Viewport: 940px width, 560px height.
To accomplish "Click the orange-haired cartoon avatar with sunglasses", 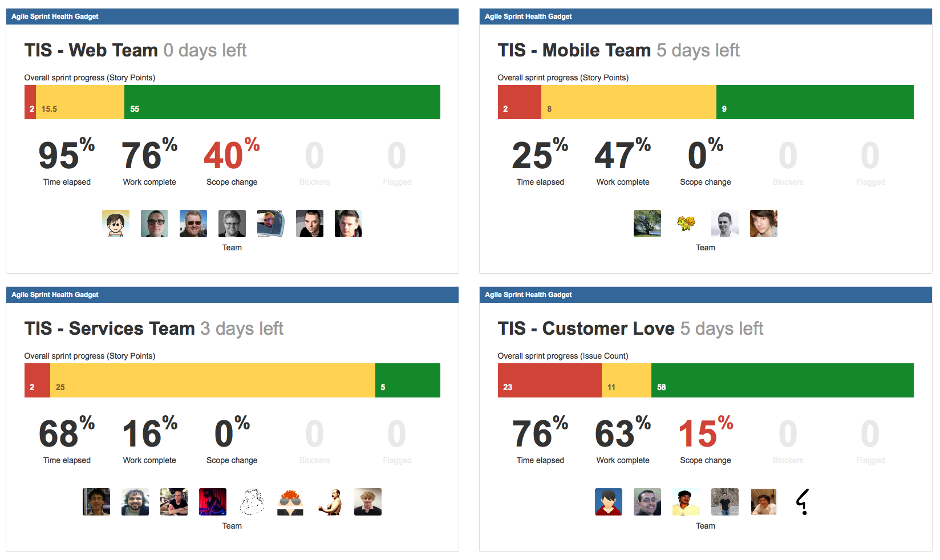I will click(x=290, y=502).
